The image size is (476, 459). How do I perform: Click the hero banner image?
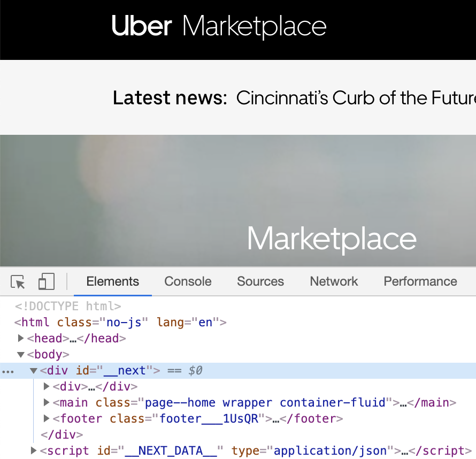tap(238, 201)
